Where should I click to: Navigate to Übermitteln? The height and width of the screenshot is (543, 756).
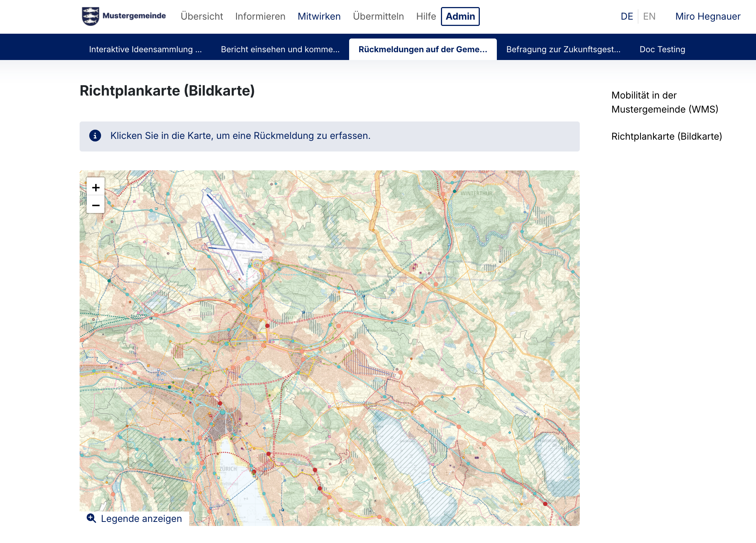tap(378, 16)
